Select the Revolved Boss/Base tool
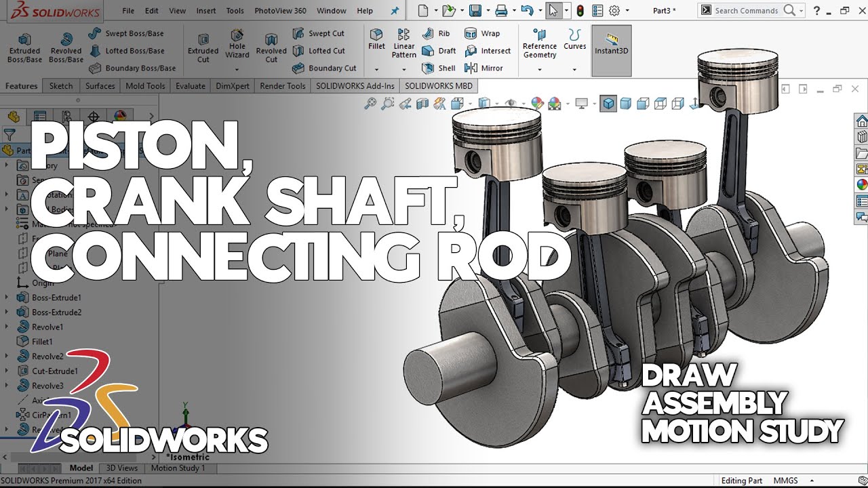Viewport: 868px width, 488px height. 66,47
